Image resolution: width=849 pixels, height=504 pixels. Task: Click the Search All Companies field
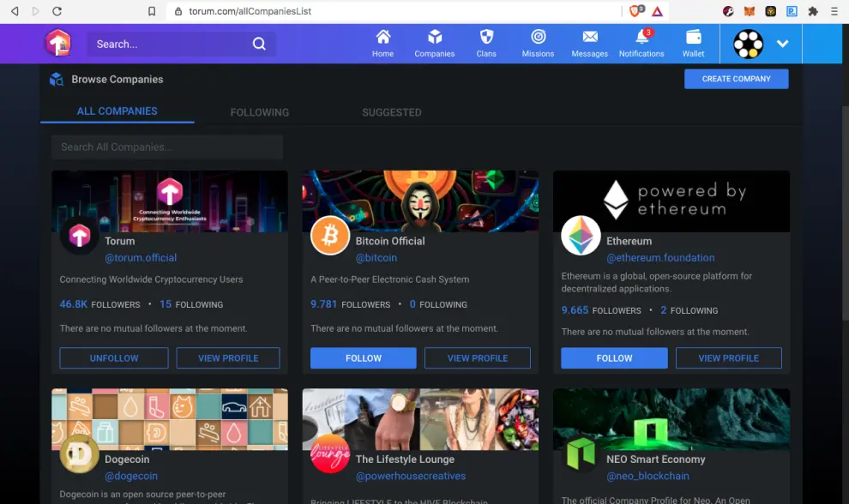pos(167,147)
